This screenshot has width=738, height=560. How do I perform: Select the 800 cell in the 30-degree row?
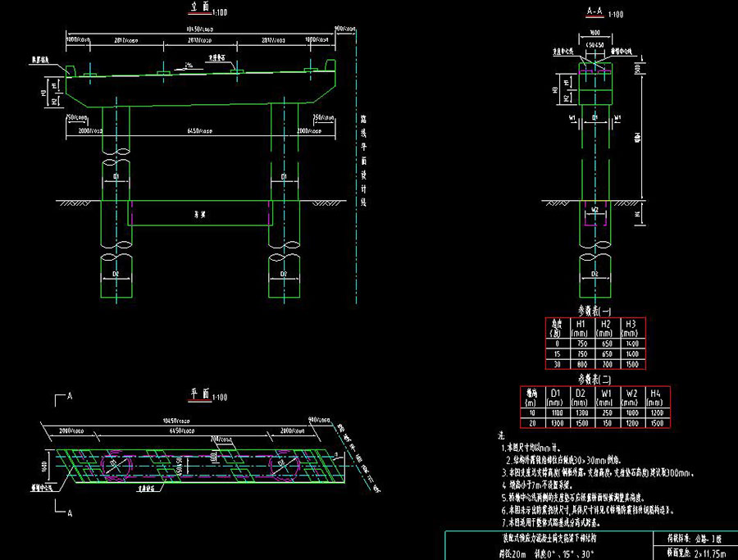[582, 364]
